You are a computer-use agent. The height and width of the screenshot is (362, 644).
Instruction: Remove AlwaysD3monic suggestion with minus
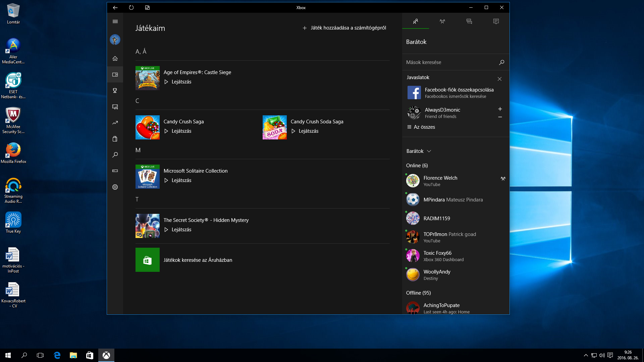pyautogui.click(x=500, y=117)
